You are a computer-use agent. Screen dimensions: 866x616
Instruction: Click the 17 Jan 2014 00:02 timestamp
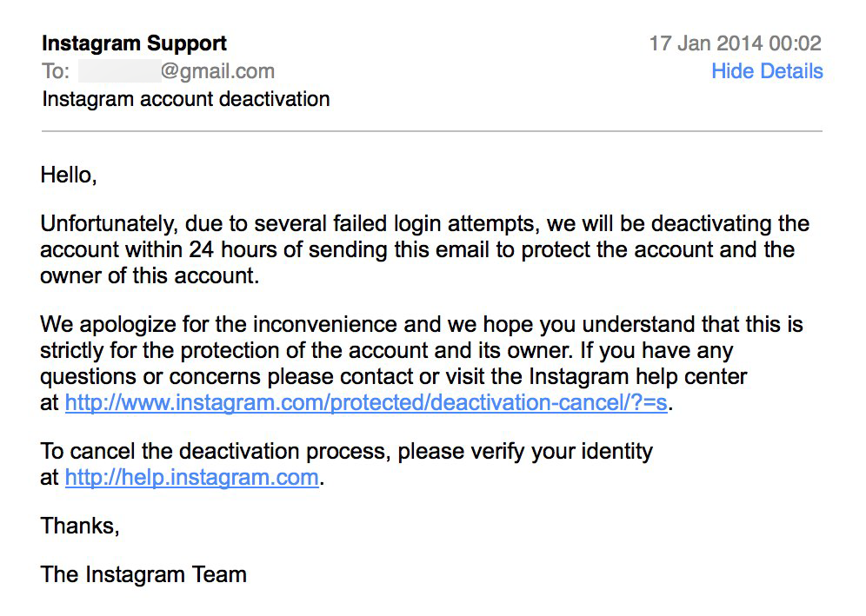pos(735,43)
